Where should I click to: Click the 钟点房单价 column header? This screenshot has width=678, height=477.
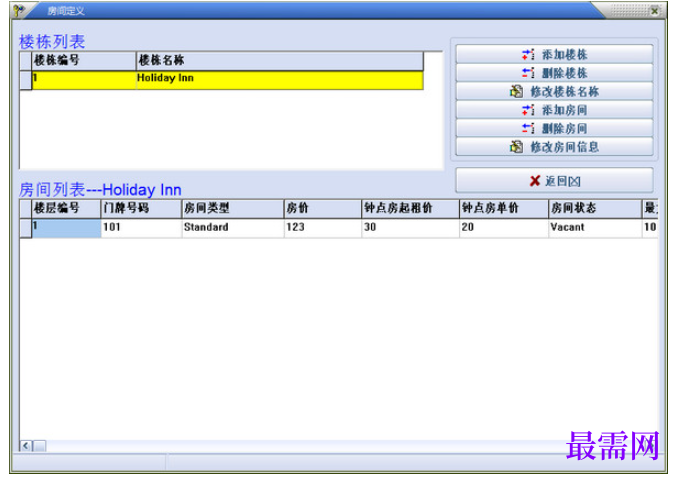tap(504, 209)
